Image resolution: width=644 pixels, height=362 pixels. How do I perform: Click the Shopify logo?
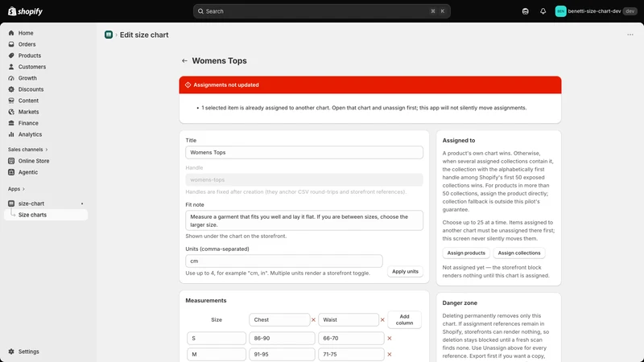[26, 11]
